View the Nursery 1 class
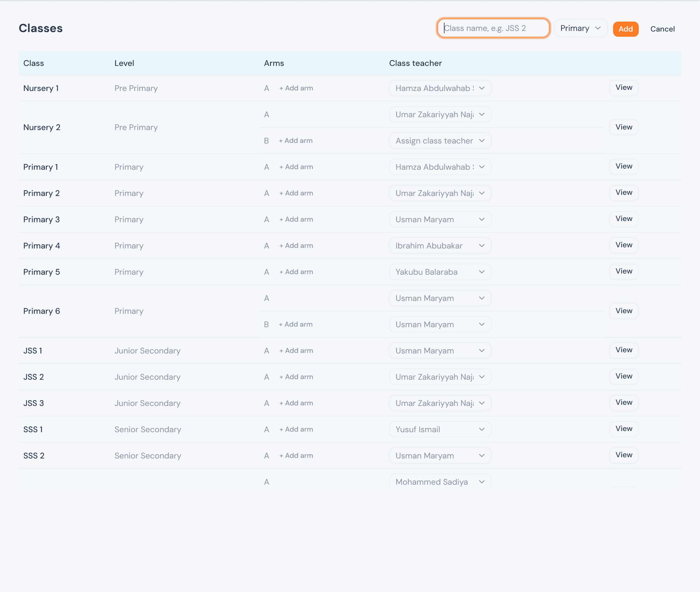 point(624,88)
